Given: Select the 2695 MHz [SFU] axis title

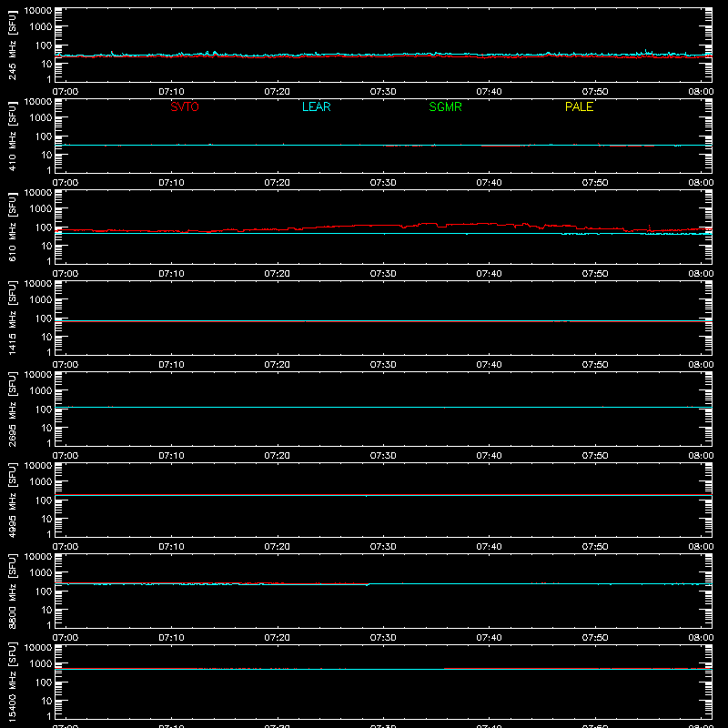Looking at the screenshot, I should pyautogui.click(x=13, y=409).
